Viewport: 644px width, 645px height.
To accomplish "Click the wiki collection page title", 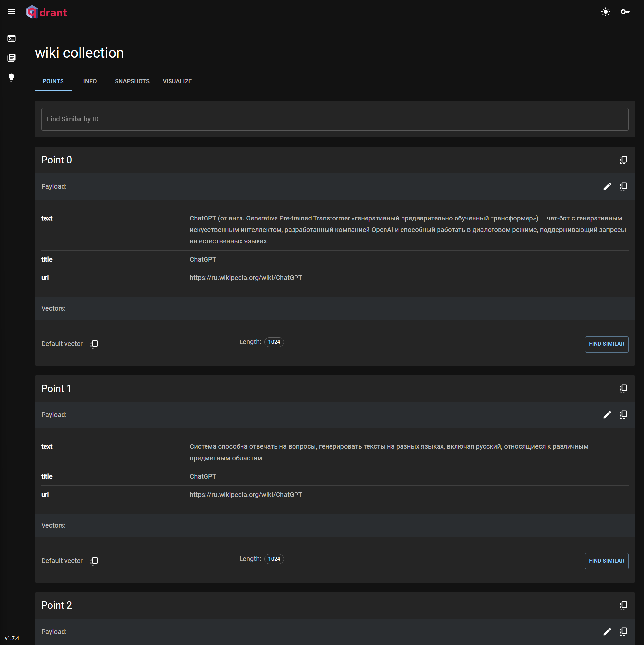I will [x=80, y=53].
